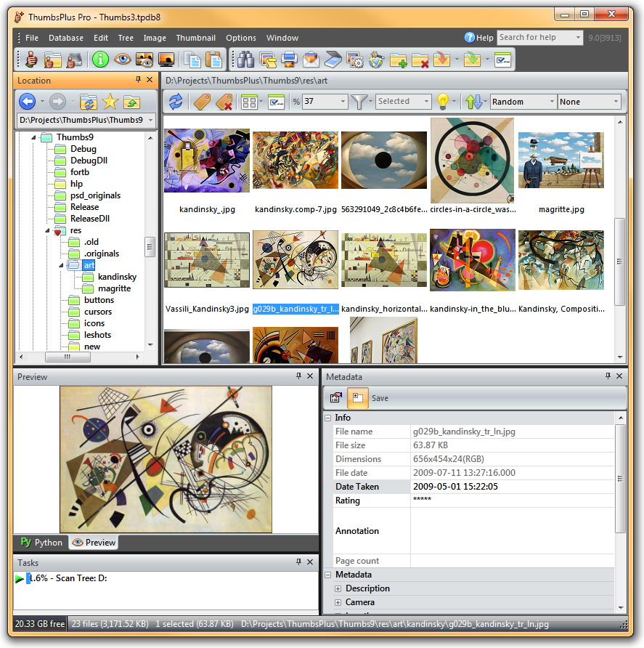The width and height of the screenshot is (644, 648).
Task: Open the Thumbnail menu
Action: click(x=196, y=38)
